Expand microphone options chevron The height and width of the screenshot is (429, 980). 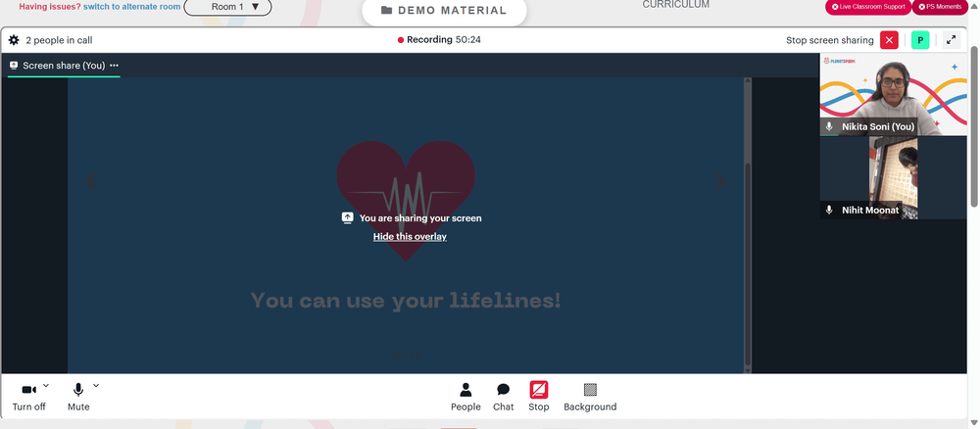[x=96, y=386]
